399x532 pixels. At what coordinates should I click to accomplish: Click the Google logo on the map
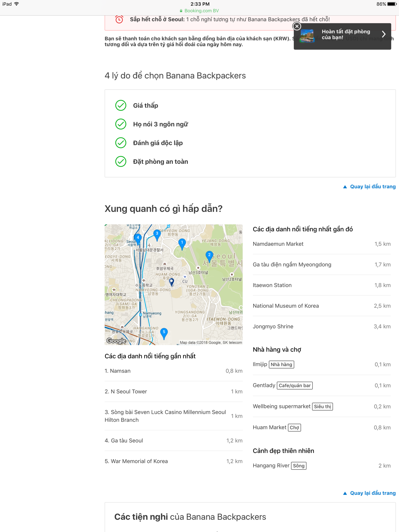click(x=116, y=341)
